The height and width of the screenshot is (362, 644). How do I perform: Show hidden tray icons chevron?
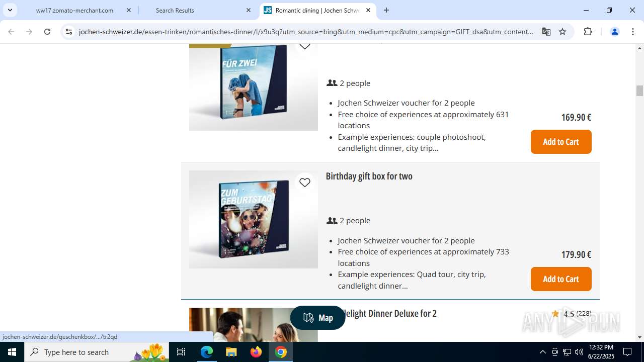tap(542, 352)
